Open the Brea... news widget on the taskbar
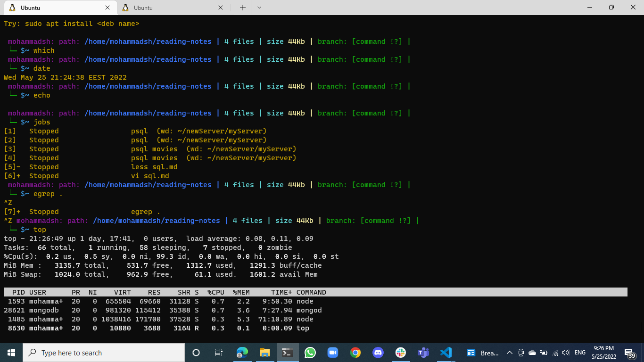The width and height of the screenshot is (644, 362). (x=482, y=353)
